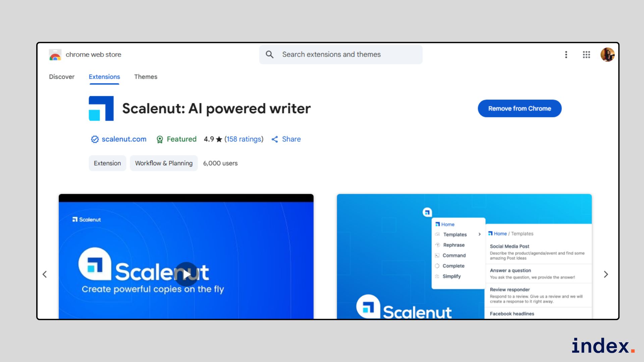Click the Scalenut extension logo
This screenshot has width=644, height=362.
101,108
